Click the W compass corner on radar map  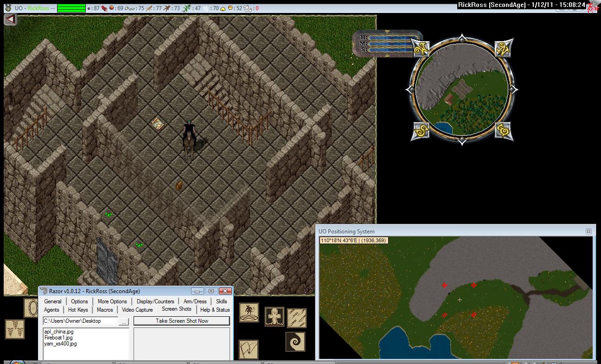click(421, 48)
